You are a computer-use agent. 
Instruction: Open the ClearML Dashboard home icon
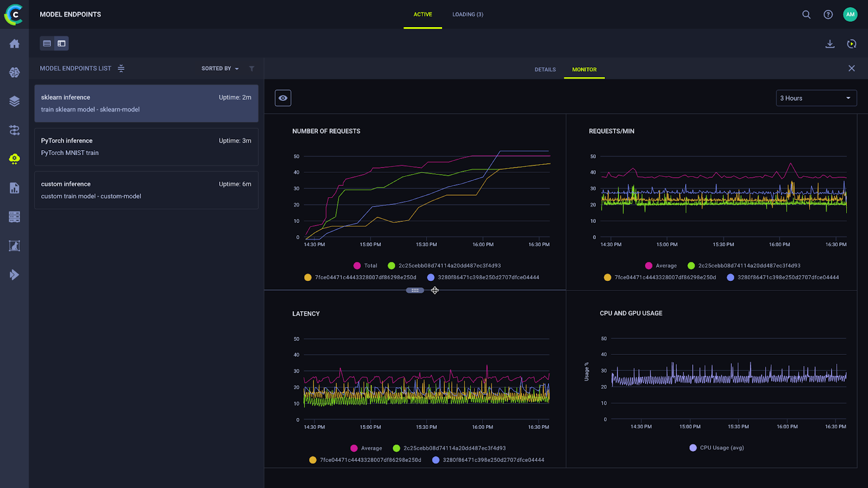[x=14, y=43]
